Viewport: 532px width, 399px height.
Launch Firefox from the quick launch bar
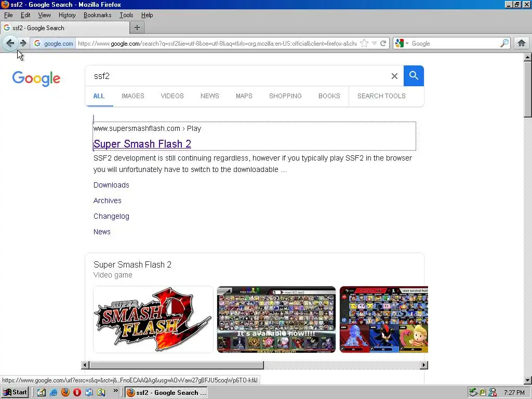point(65,392)
